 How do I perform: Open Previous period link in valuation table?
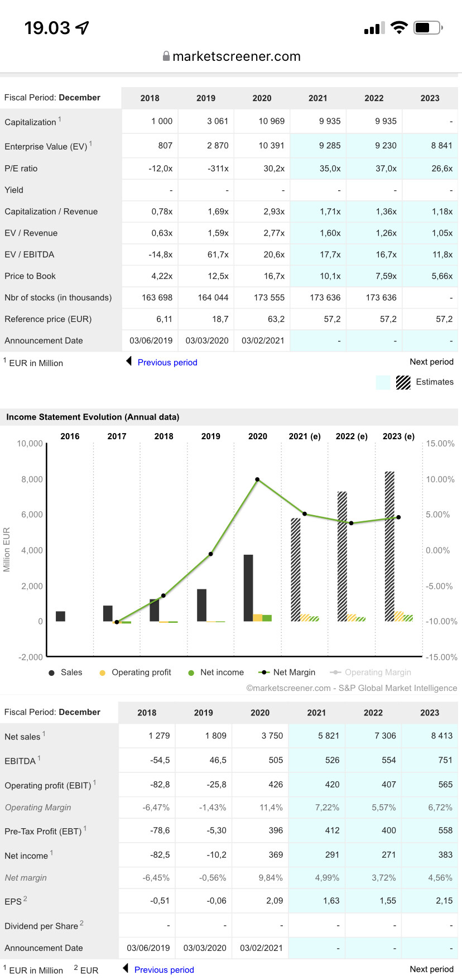[167, 362]
